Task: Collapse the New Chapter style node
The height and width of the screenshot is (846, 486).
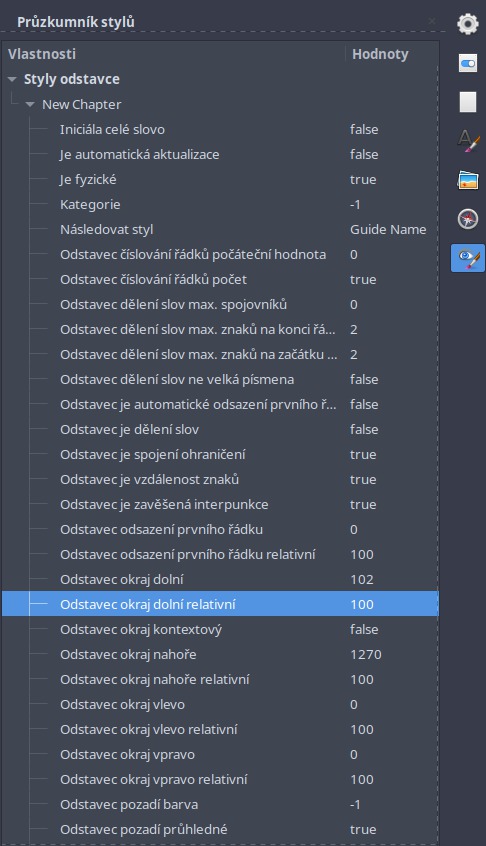Action: (30, 105)
